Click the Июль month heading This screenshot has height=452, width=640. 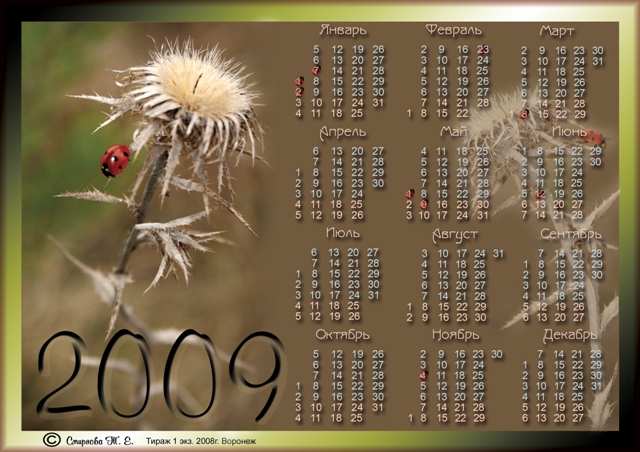pyautogui.click(x=343, y=233)
